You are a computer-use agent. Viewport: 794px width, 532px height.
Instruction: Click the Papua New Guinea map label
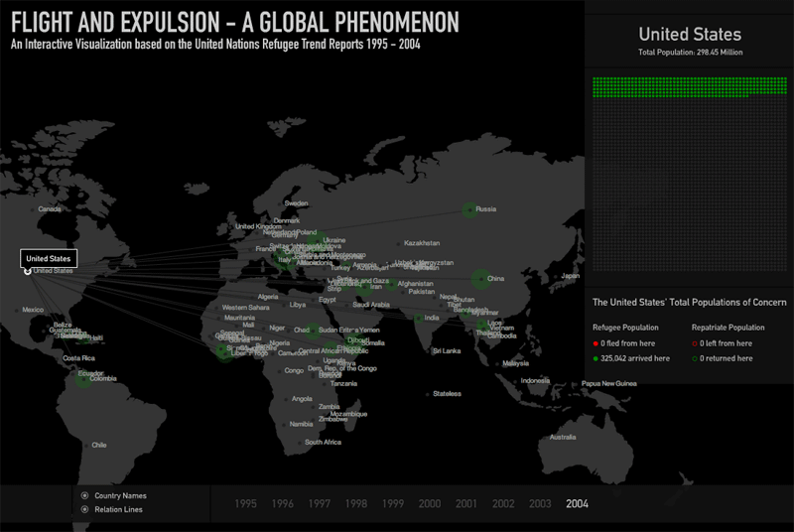[x=608, y=383]
